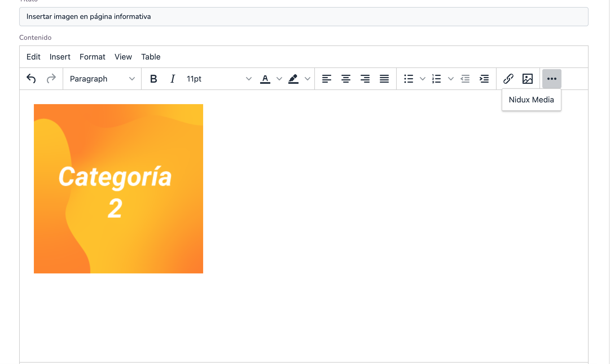
Task: Insert a bullet list
Action: [408, 79]
